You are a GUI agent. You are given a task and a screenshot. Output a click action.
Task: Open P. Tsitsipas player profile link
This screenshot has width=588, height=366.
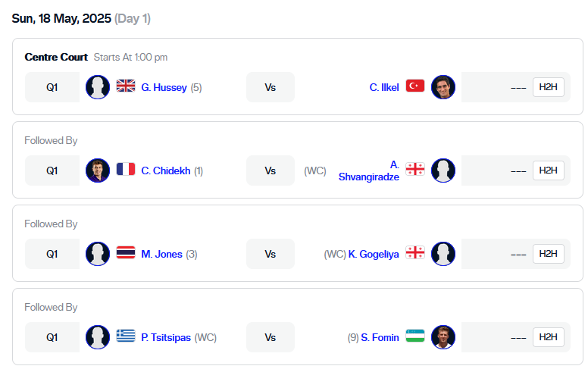tap(166, 337)
